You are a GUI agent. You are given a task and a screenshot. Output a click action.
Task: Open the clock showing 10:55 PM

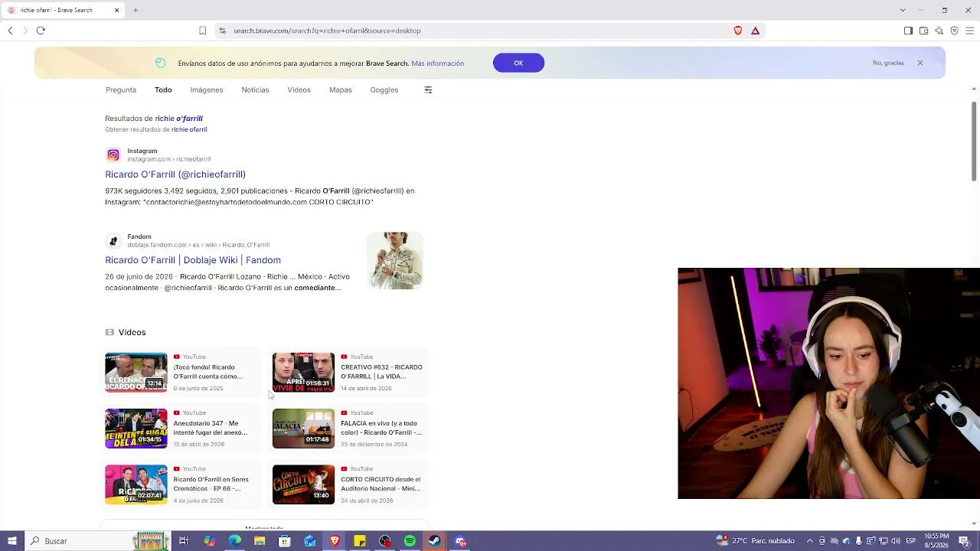(936, 541)
